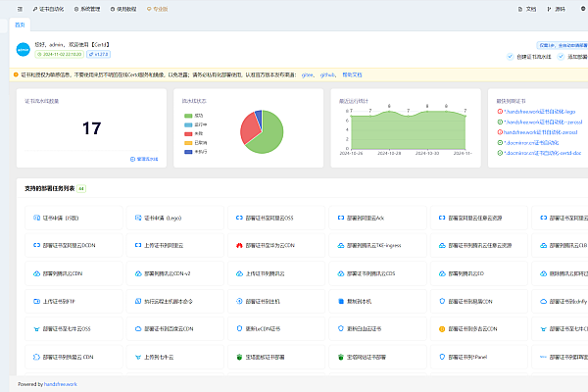Click Tencent cloud icon on TKE-ingress card
The height and width of the screenshot is (392, 588).
[x=340, y=245]
